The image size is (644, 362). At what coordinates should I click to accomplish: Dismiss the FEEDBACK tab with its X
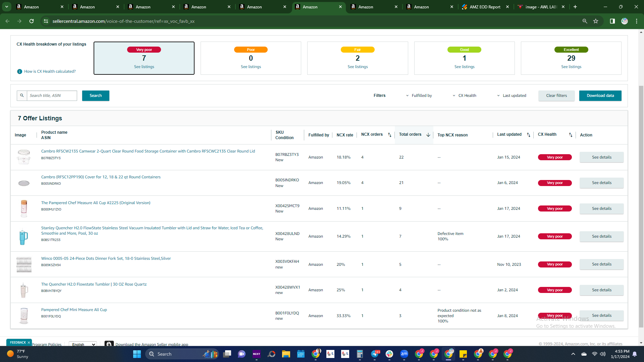29,343
